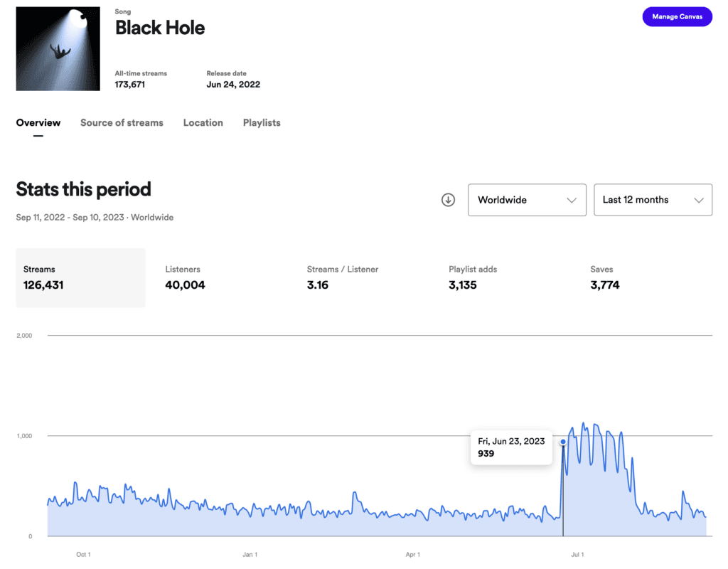Screen dimensions: 728x569
Task: Click the download stats arrow icon
Action: click(448, 200)
